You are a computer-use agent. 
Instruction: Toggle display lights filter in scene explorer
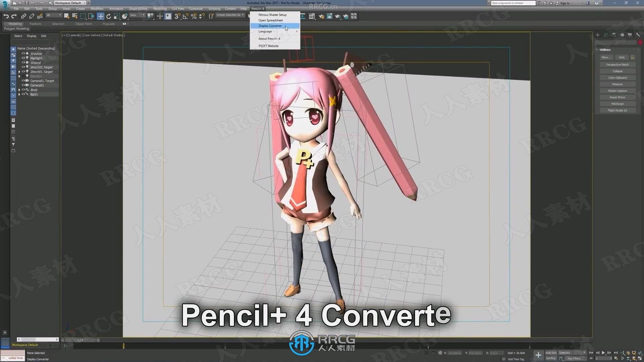tap(13, 61)
